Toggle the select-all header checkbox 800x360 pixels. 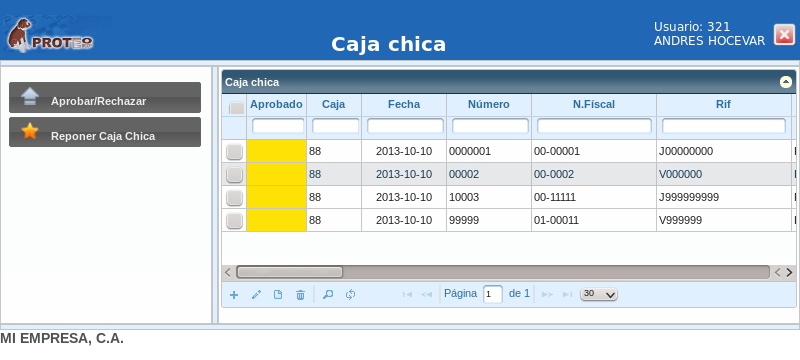click(236, 108)
